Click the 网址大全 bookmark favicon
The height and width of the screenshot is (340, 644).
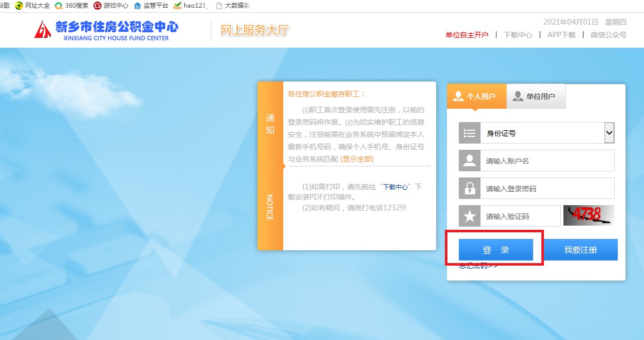click(x=19, y=6)
